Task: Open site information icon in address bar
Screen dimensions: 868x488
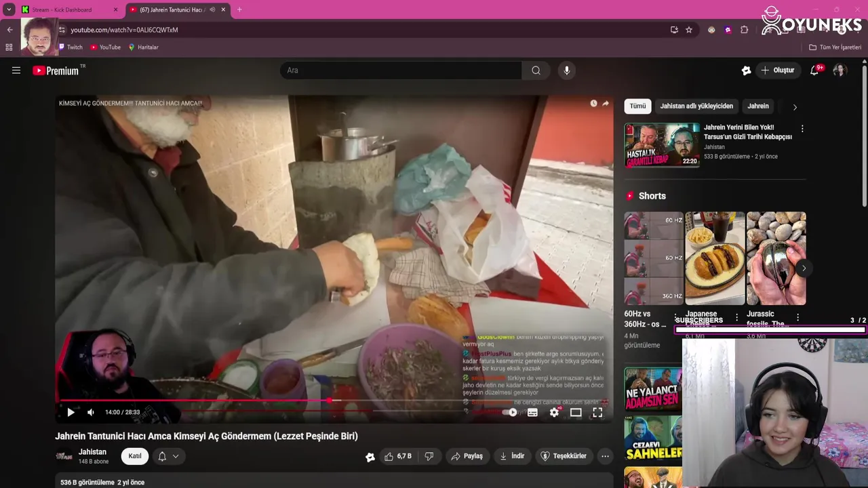Action: click(x=62, y=30)
